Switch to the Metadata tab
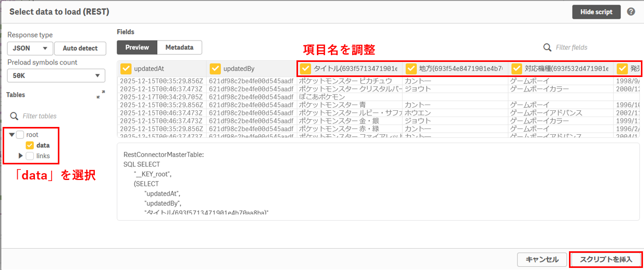644x270 pixels. tap(179, 47)
